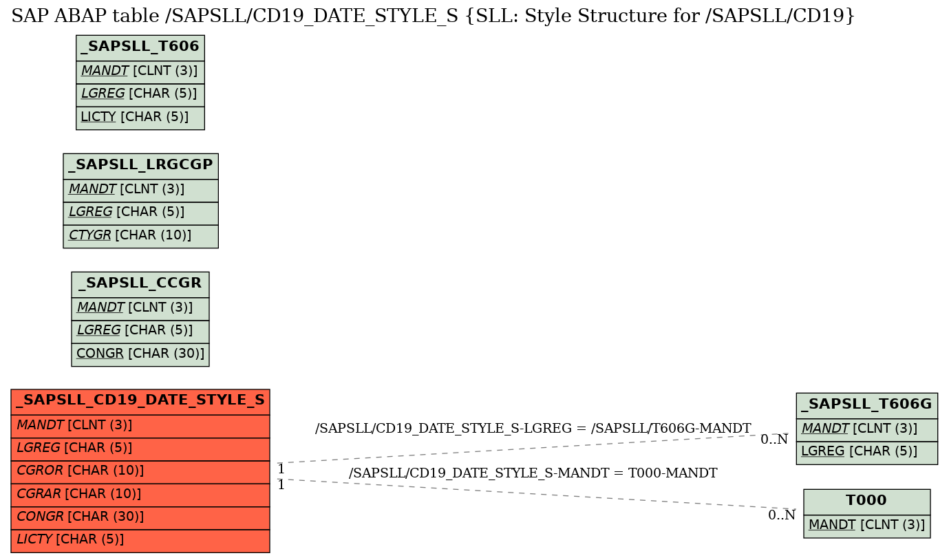This screenshot has height=560, width=949.
Task: Select MANDT field in _SAPSLL_T606 table
Action: [x=140, y=72]
